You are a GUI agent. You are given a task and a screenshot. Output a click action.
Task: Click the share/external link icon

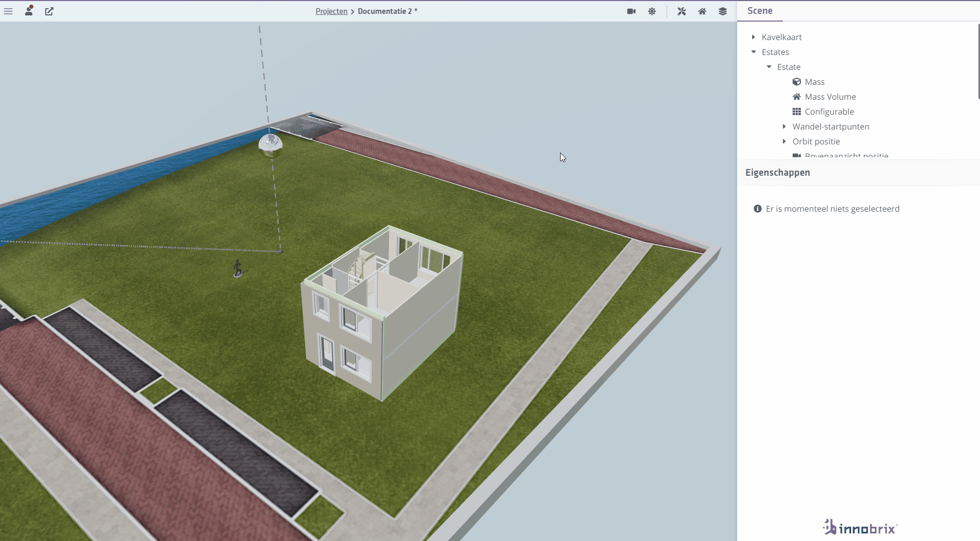(49, 11)
